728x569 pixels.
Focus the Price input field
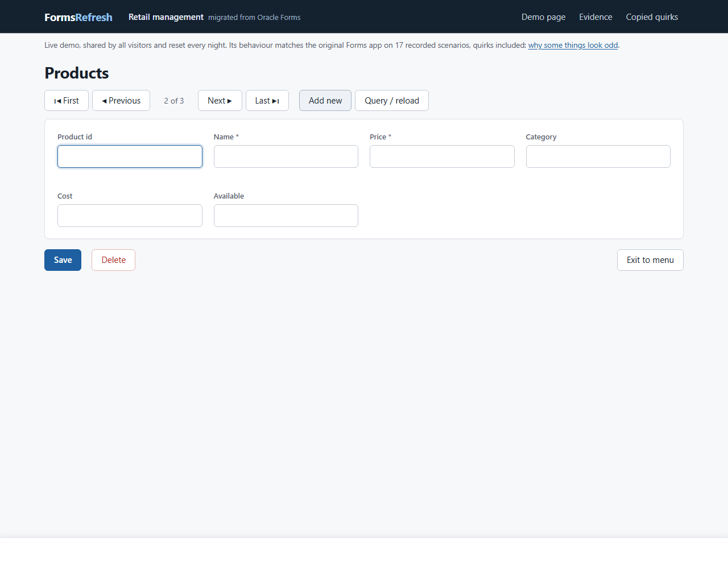tap(442, 156)
